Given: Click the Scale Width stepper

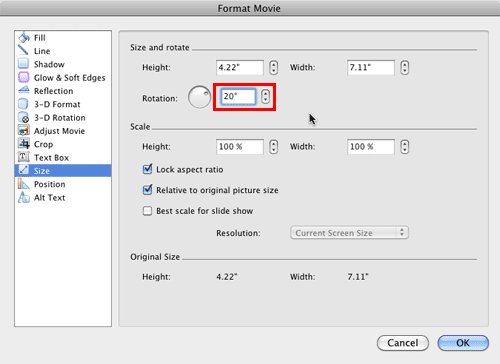Looking at the screenshot, I should 404,147.
